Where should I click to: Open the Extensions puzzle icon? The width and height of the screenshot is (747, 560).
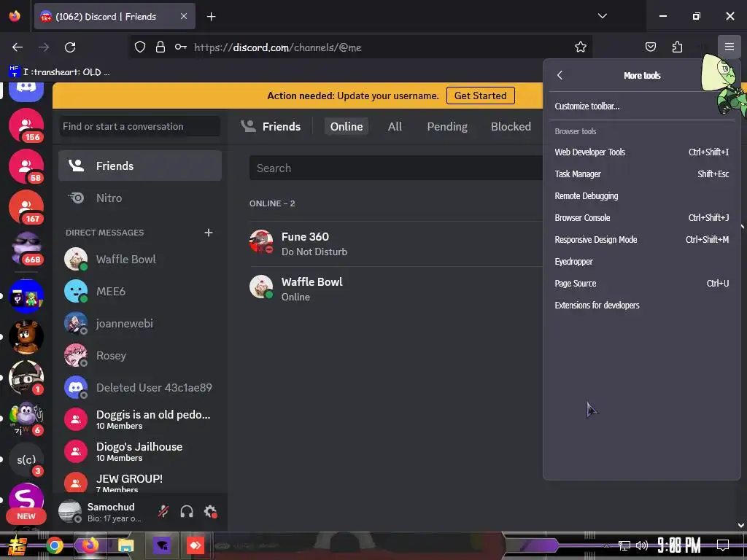pos(677,47)
